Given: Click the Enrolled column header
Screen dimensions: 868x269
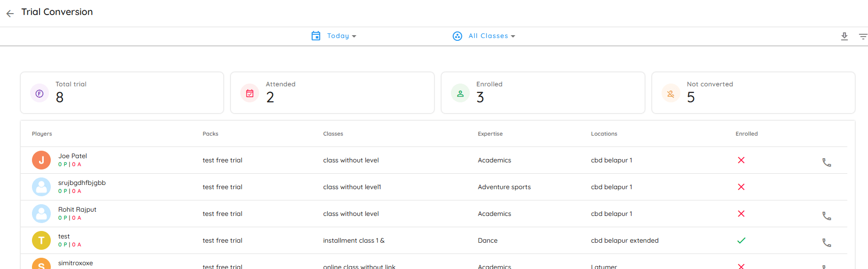Looking at the screenshot, I should coord(746,134).
